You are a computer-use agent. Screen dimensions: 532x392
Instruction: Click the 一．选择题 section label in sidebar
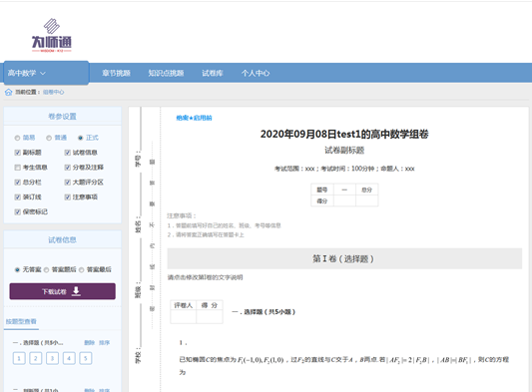[x=38, y=342]
